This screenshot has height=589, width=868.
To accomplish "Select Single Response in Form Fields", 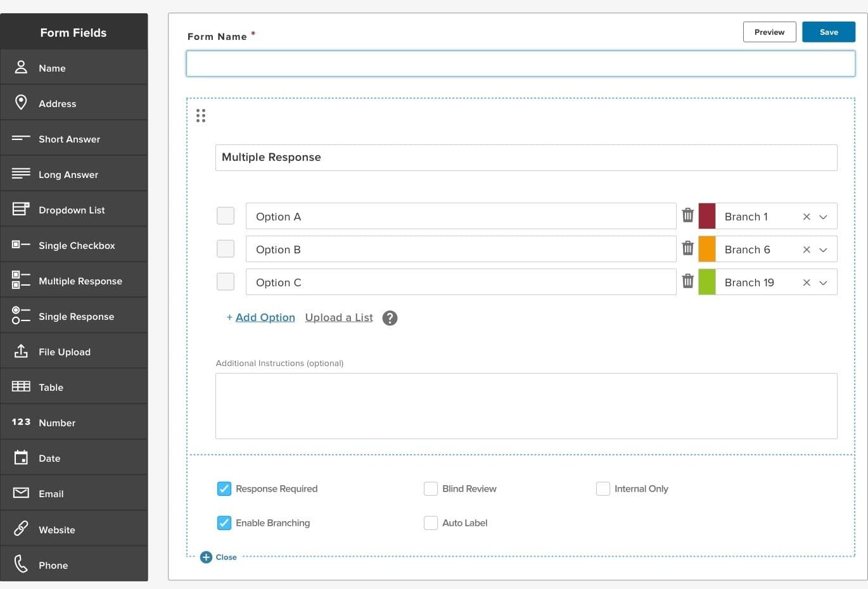I will click(x=76, y=316).
